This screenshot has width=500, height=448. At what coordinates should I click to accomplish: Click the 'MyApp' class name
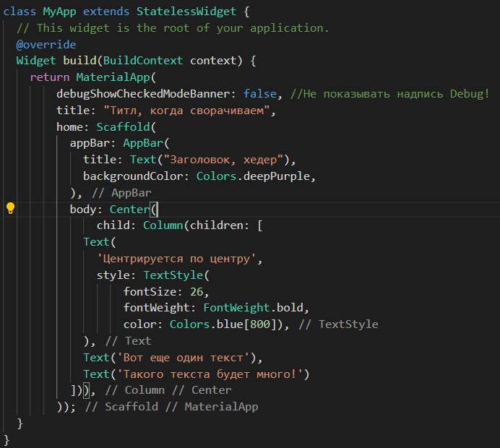pos(60,12)
